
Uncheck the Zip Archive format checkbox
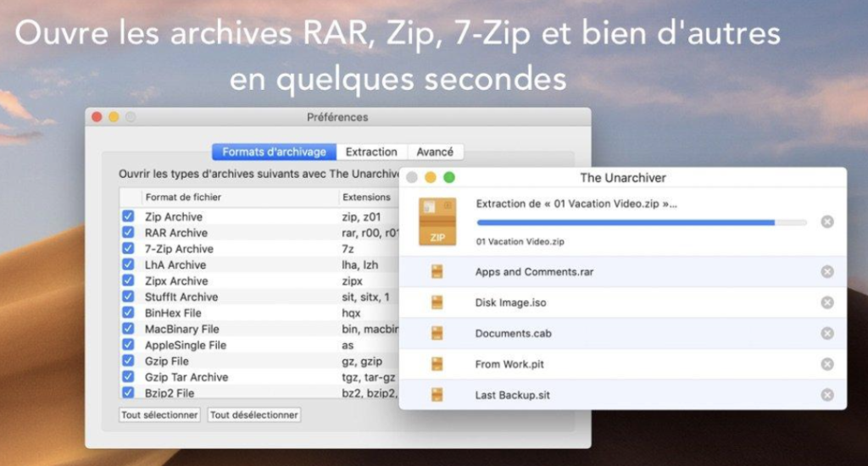click(x=128, y=217)
